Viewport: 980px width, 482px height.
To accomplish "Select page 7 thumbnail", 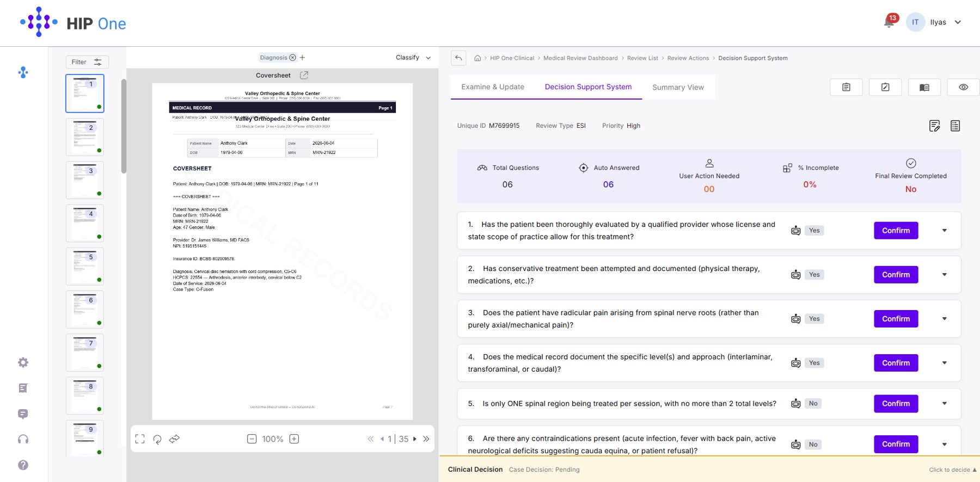I will tap(85, 353).
